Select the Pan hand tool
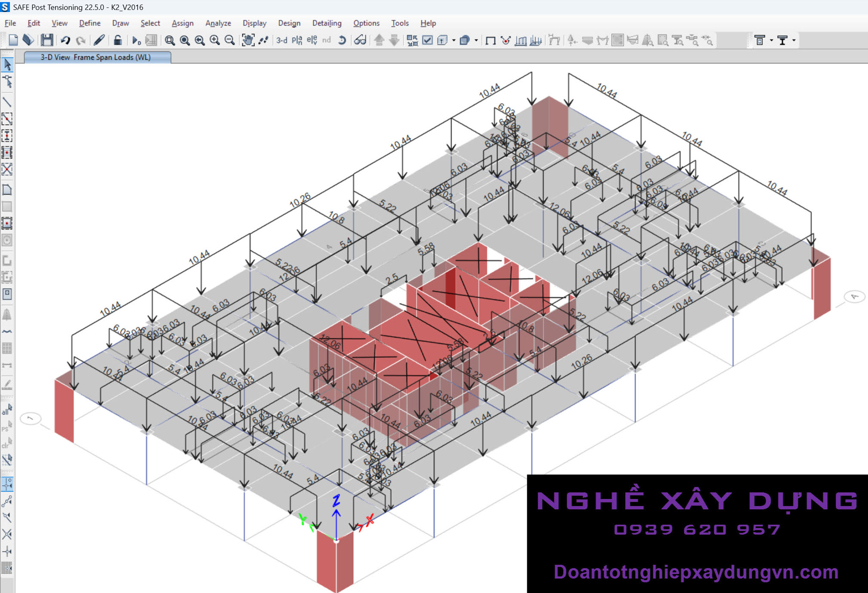This screenshot has width=868, height=593. pos(248,40)
